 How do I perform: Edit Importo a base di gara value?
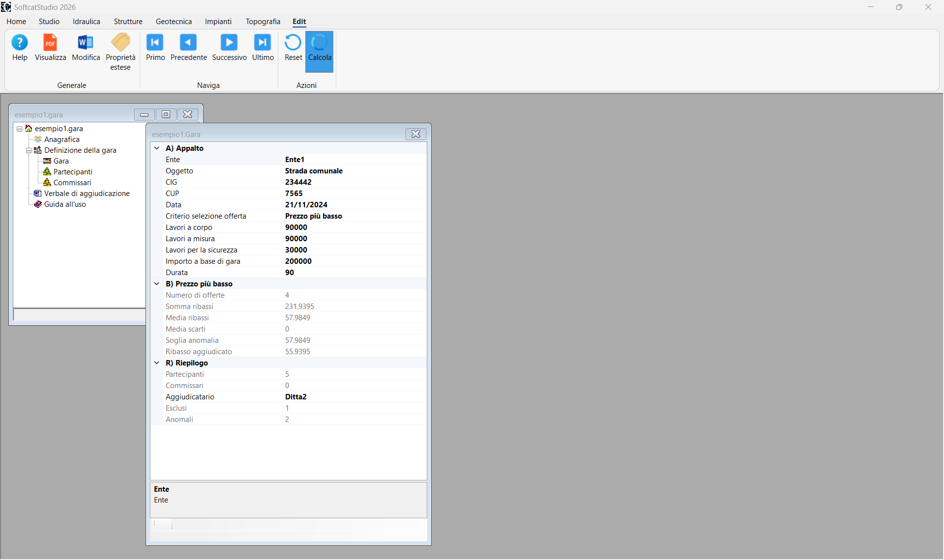355,261
